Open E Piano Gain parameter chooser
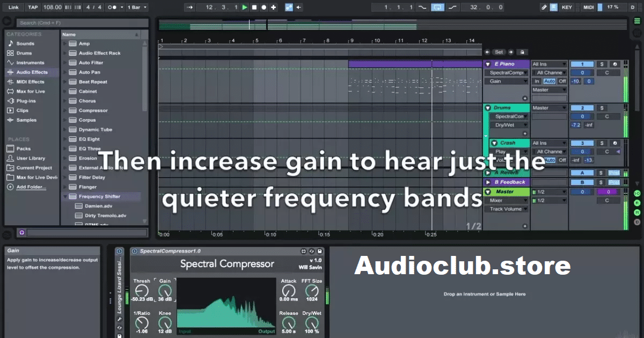 pos(507,81)
